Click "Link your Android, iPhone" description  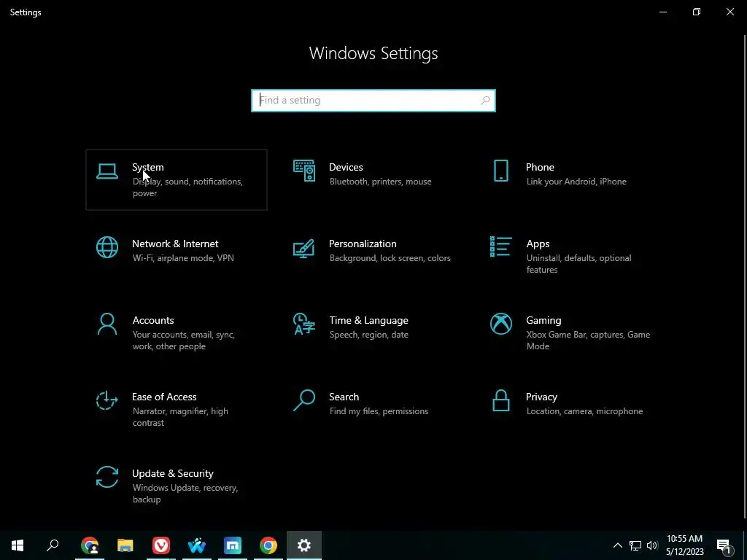tap(576, 182)
